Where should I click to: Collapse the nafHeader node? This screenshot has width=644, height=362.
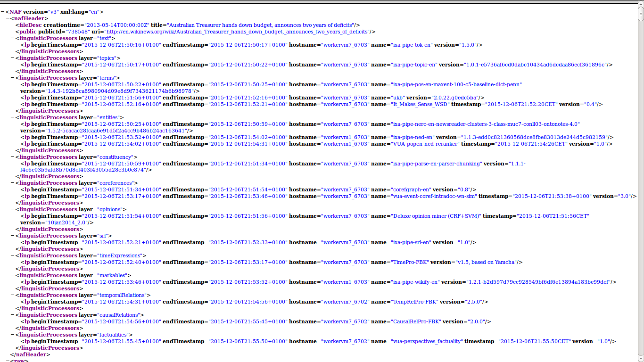(x=8, y=18)
